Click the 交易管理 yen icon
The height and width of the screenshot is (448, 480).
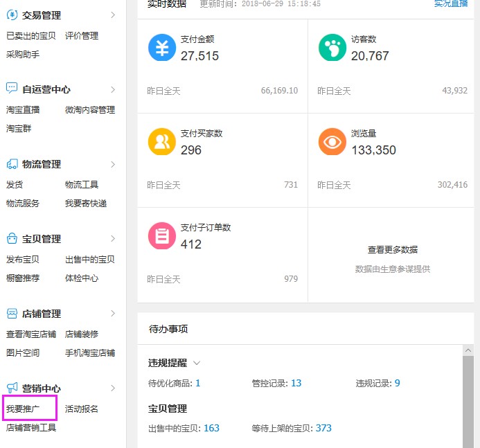pyautogui.click(x=12, y=15)
